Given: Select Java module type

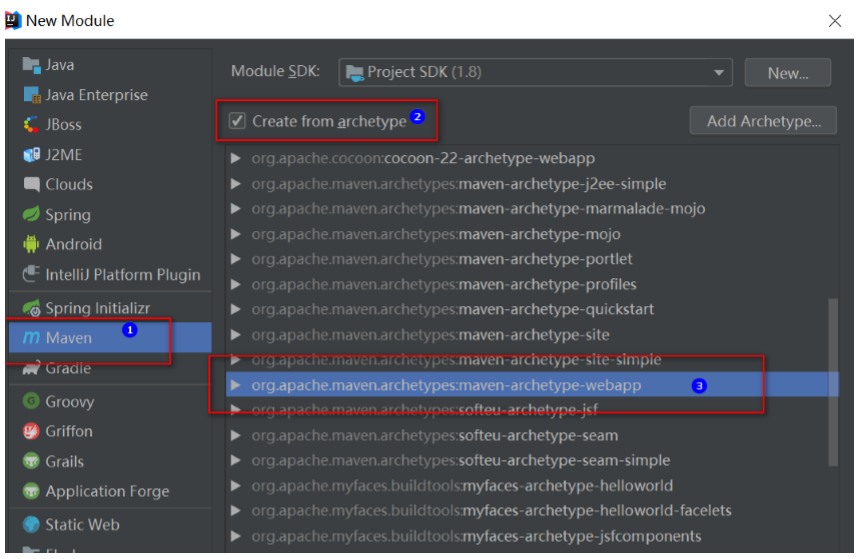Looking at the screenshot, I should [110, 65].
